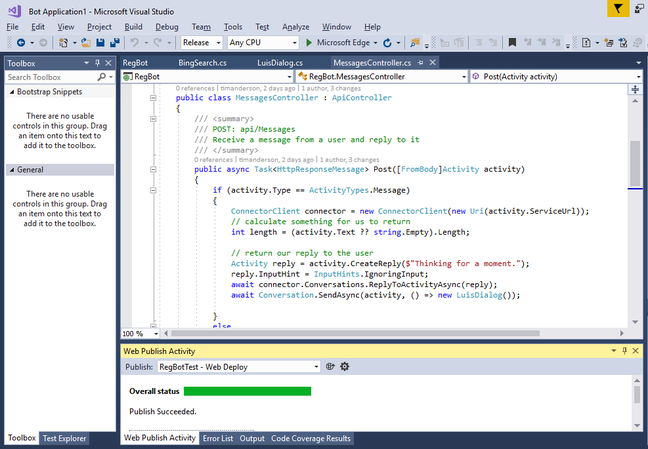The width and height of the screenshot is (648, 449).
Task: Click pin icon on MessagesController.cs tab
Action: (421, 63)
